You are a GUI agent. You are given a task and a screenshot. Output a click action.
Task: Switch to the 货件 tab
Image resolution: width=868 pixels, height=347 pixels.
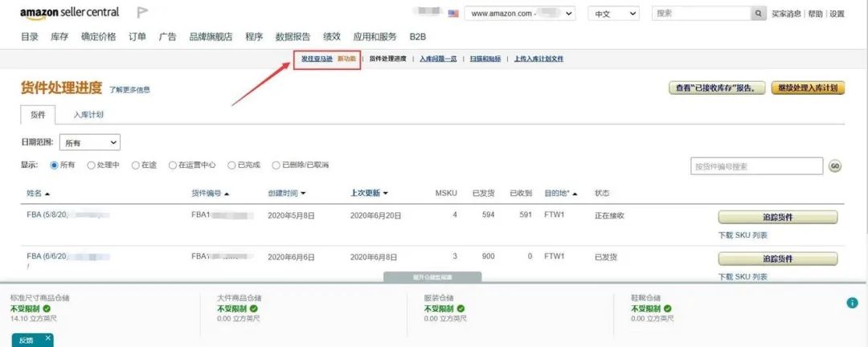[x=38, y=115]
